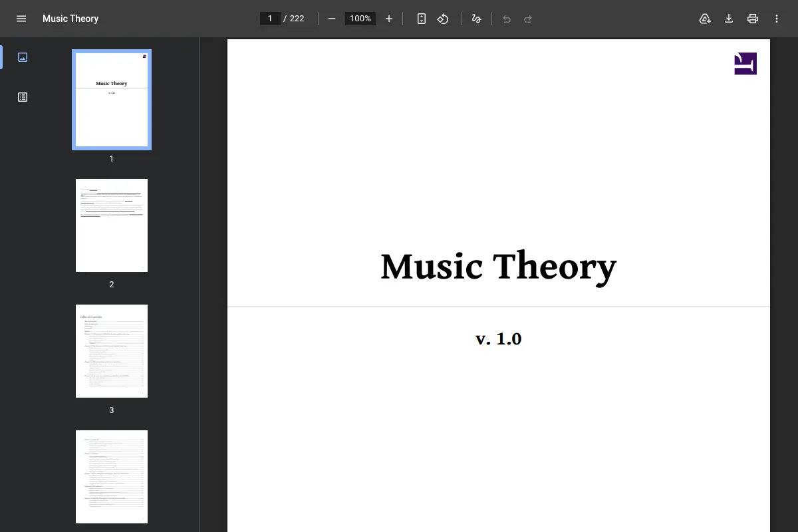Click the page number input field
798x532 pixels.
[x=270, y=19]
